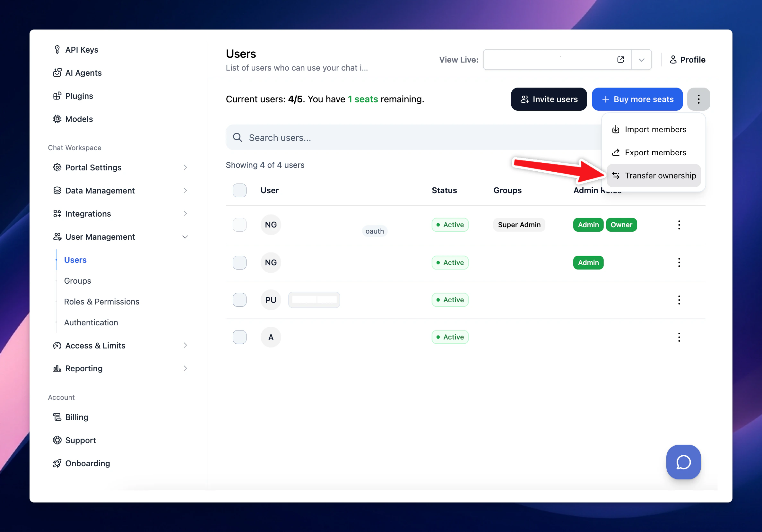Click the search magnifier icon
The height and width of the screenshot is (532, 762).
[238, 137]
